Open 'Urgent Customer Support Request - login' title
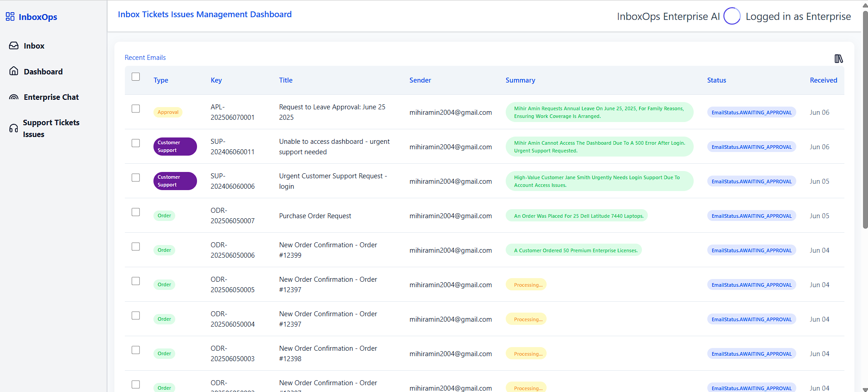The width and height of the screenshot is (868, 392). pyautogui.click(x=333, y=181)
